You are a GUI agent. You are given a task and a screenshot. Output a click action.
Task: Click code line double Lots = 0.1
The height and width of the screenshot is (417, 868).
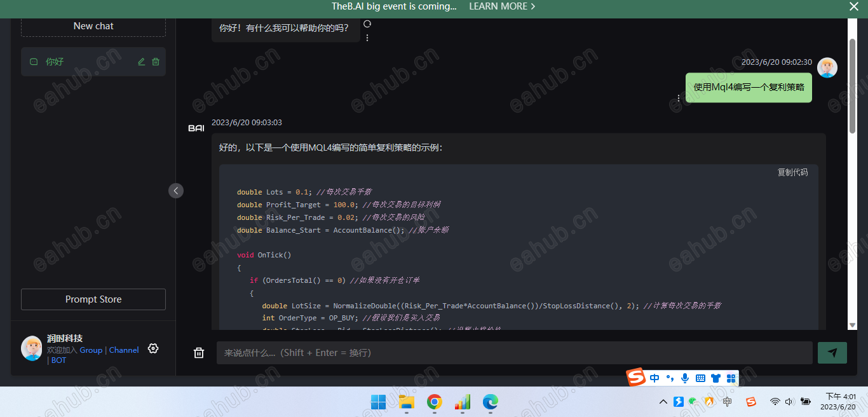(x=304, y=192)
